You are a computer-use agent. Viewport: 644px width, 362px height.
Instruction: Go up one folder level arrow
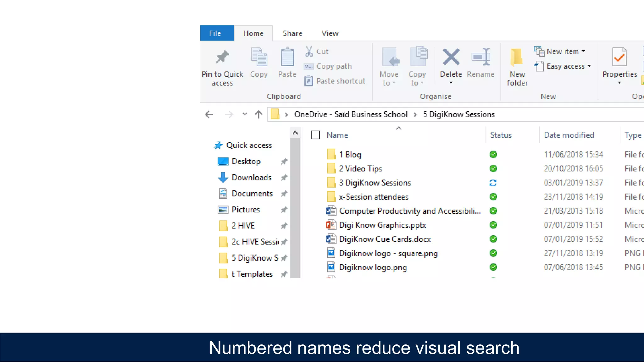(x=258, y=115)
